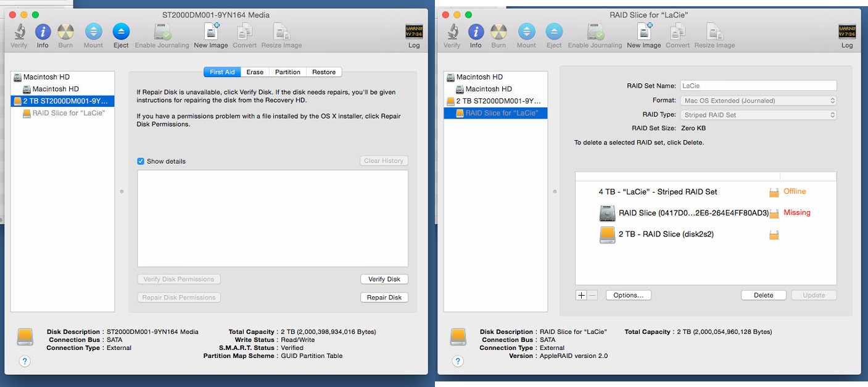Click Mount icon in ST2000DM001 Media window
Screen dimensions: 868x387
click(93, 32)
